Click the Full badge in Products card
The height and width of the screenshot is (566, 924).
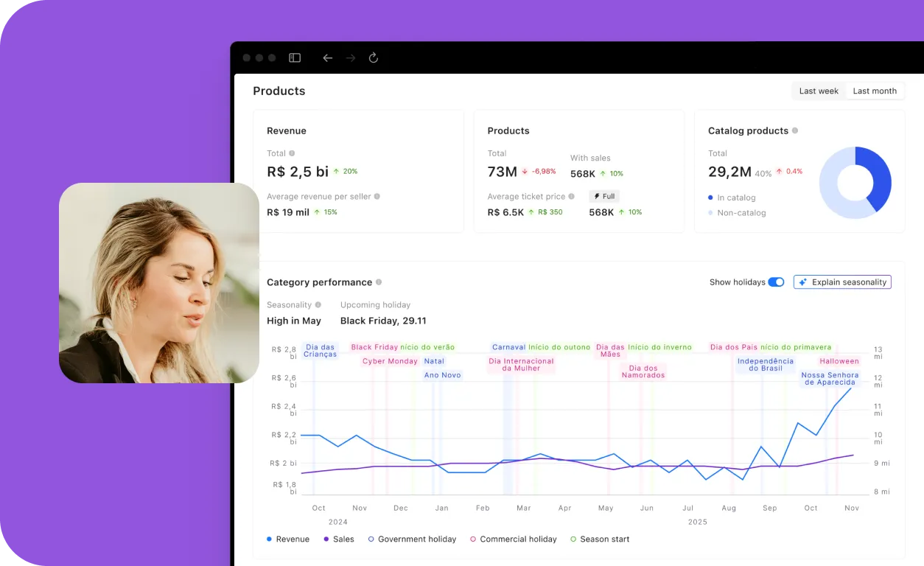pos(604,197)
